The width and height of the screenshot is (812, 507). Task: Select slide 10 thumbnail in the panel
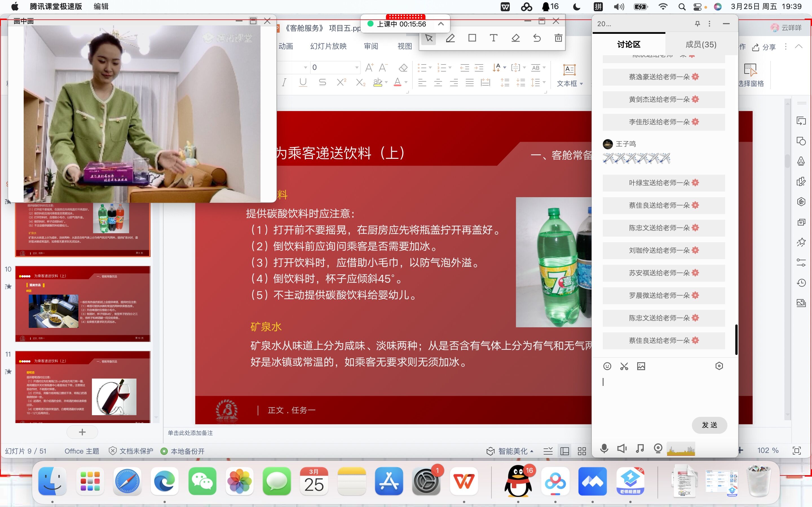pyautogui.click(x=83, y=303)
